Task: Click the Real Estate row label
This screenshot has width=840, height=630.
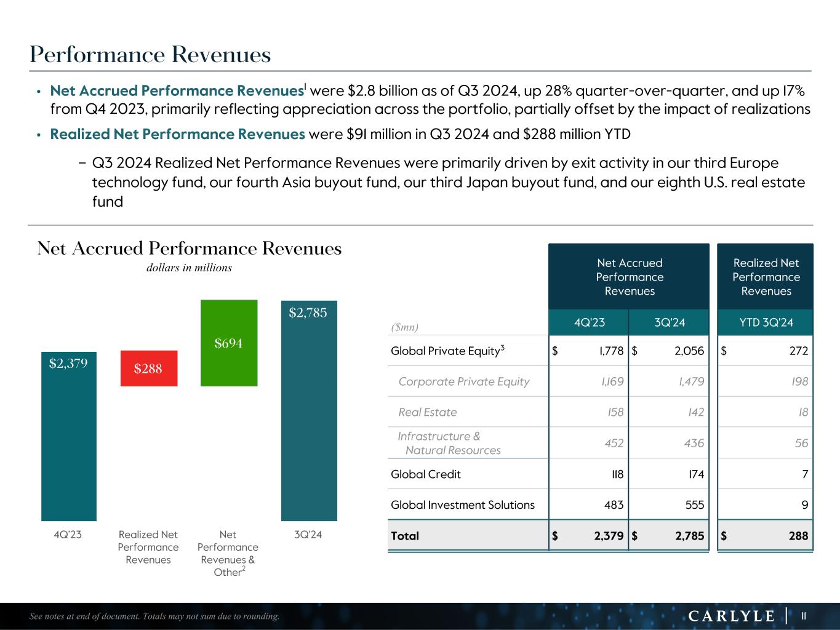Action: click(x=427, y=412)
